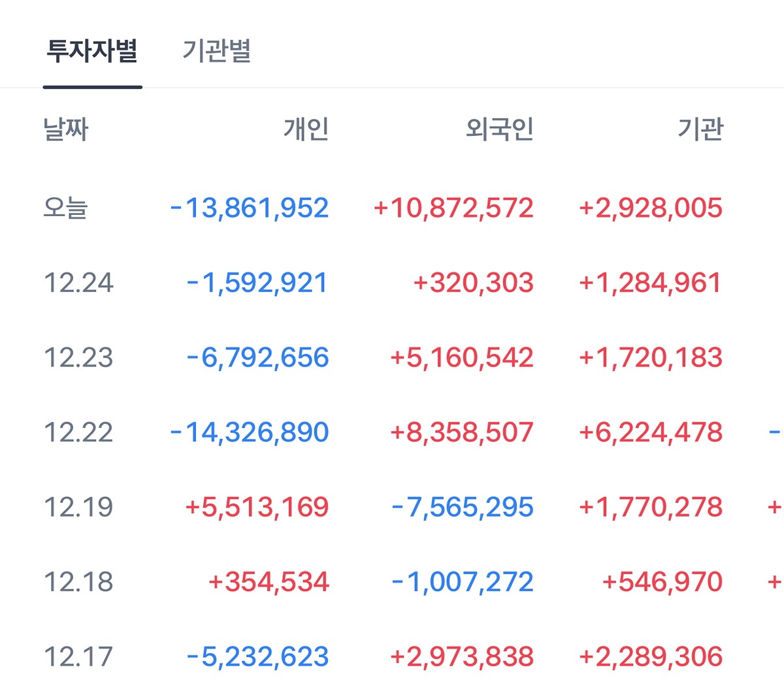Click the 개인 column header
This screenshot has height=691, width=784.
coord(306,129)
